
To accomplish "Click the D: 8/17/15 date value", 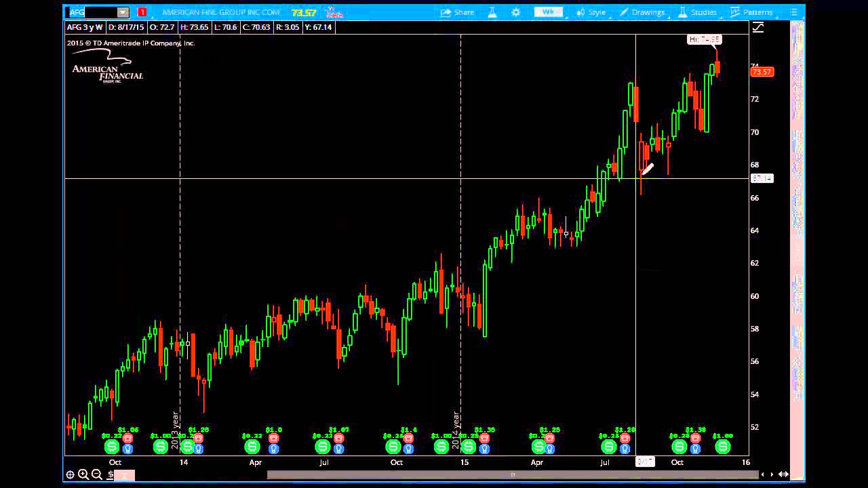I will [x=127, y=27].
